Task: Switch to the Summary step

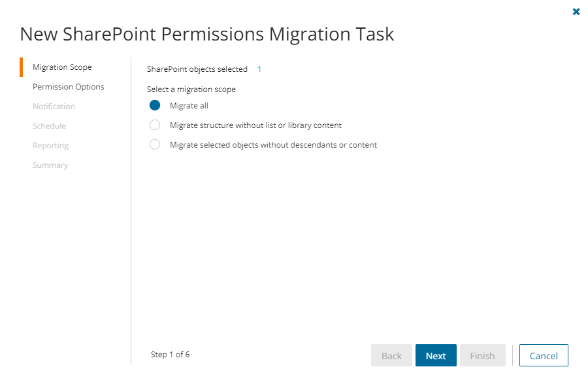Action: pyautogui.click(x=50, y=165)
